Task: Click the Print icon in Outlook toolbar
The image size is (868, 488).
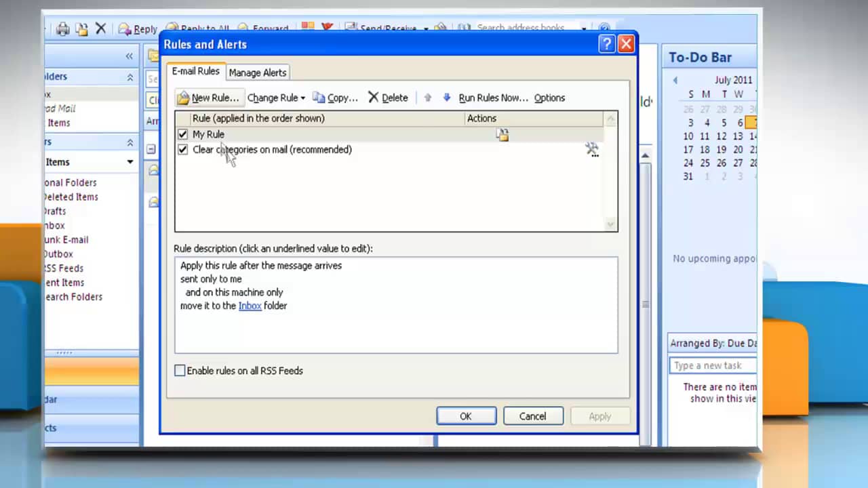Action: (63, 29)
